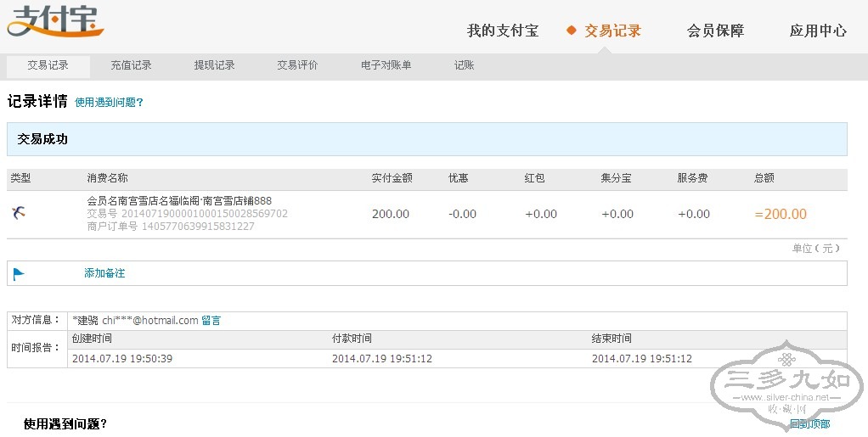Click the Alipay logo
Viewport: 868px width, 437px height.
click(54, 21)
